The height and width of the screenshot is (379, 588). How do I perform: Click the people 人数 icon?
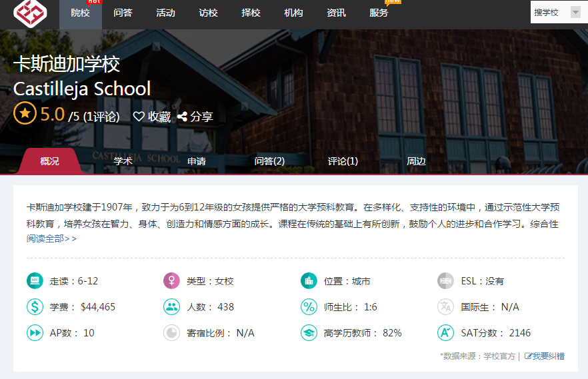pyautogui.click(x=172, y=306)
